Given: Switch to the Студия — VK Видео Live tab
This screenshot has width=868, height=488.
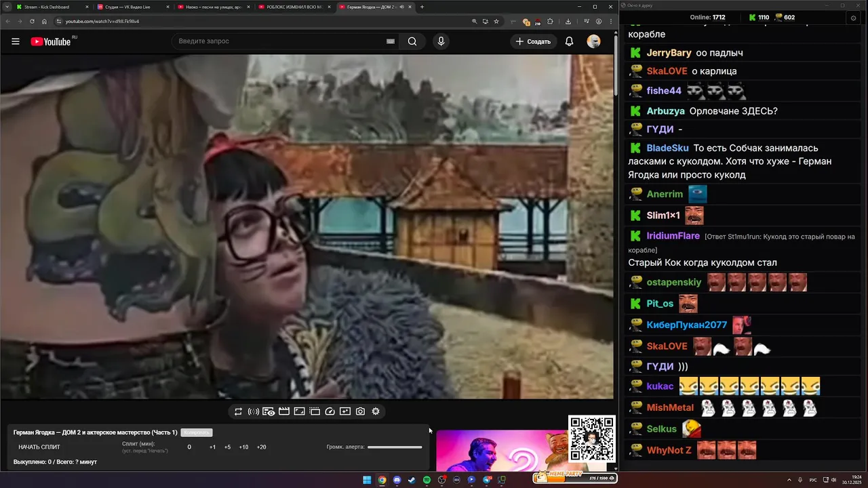Looking at the screenshot, I should [132, 7].
